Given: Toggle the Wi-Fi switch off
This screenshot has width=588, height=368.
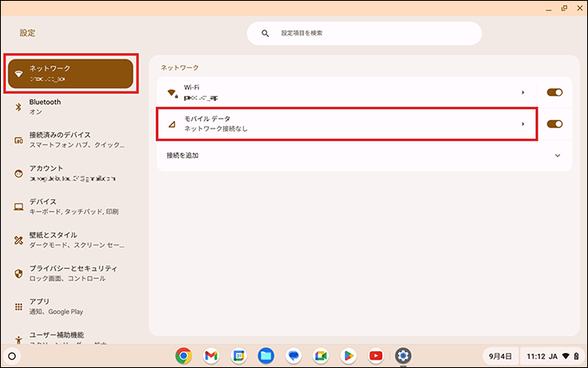Looking at the screenshot, I should click(554, 92).
